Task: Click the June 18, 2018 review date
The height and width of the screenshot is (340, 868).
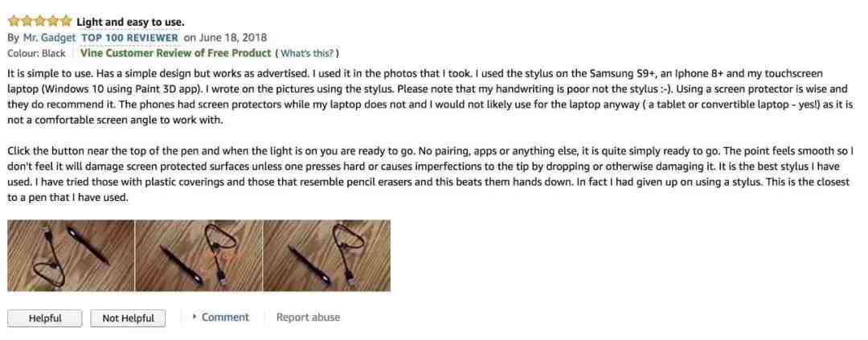Action: (233, 38)
